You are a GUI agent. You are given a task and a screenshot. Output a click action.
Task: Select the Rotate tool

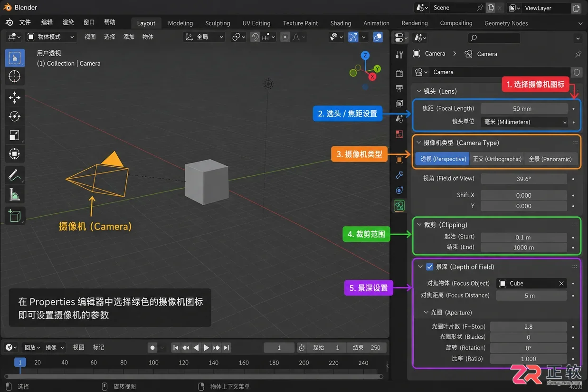click(15, 116)
